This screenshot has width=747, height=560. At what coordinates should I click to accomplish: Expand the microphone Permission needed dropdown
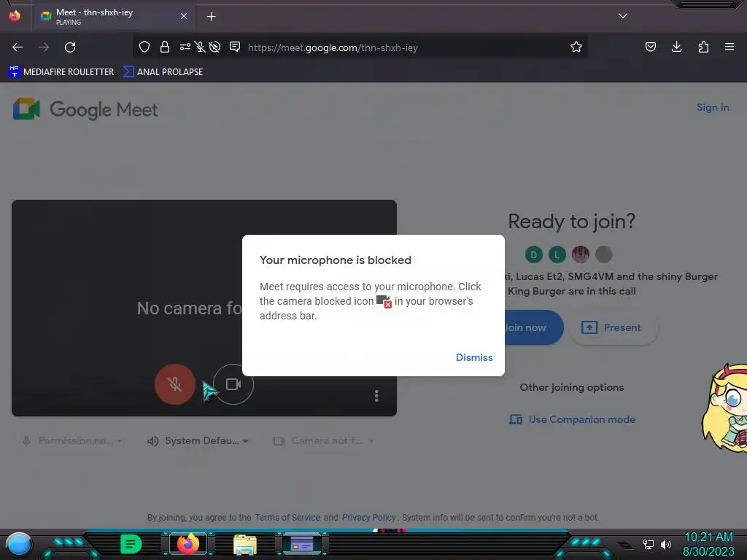(x=72, y=441)
